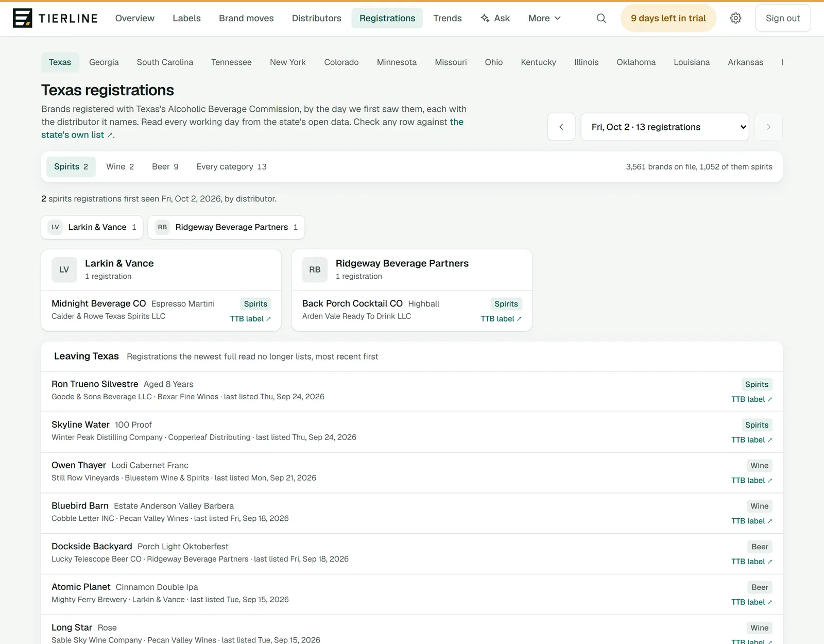824x644 pixels.
Task: Show Every category registrations
Action: (x=231, y=167)
